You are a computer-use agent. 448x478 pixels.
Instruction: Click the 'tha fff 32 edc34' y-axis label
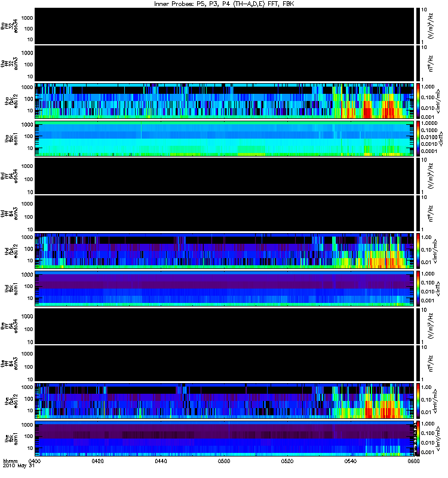click(10, 26)
